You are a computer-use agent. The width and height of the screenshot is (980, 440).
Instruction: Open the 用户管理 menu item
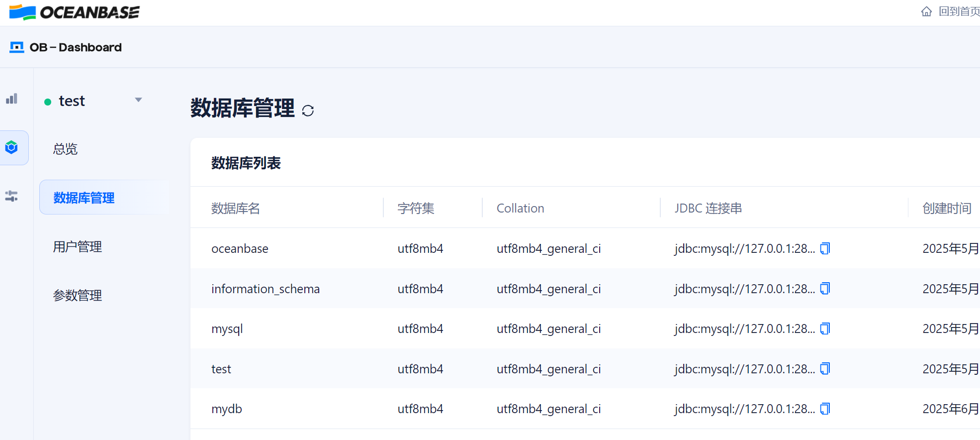point(78,246)
